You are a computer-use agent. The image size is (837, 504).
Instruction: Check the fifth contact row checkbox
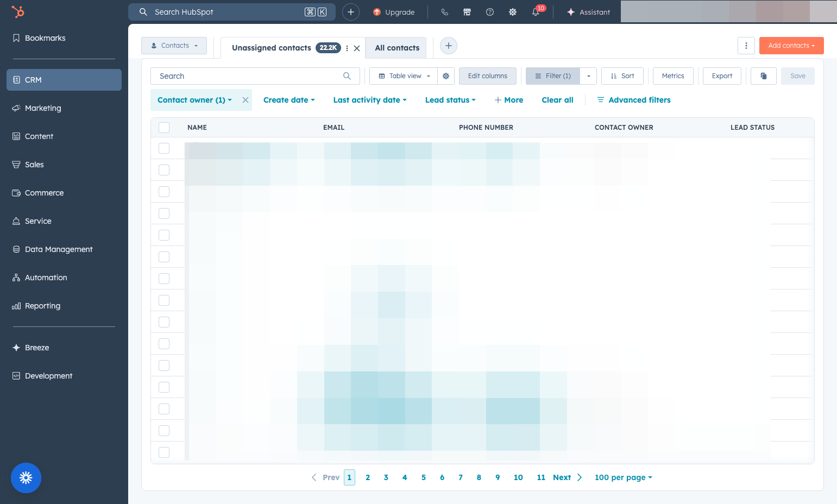point(164,235)
